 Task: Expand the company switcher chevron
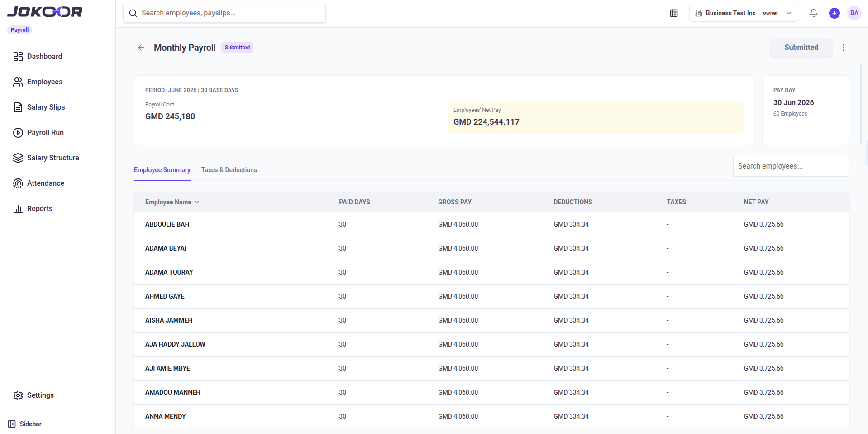[x=789, y=13]
